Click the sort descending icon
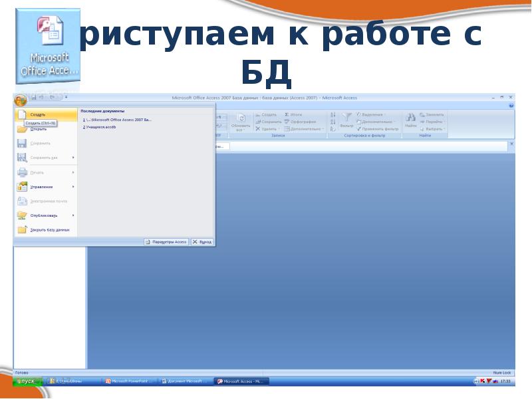Image resolution: width=532 pixels, height=399 pixels. (333, 122)
